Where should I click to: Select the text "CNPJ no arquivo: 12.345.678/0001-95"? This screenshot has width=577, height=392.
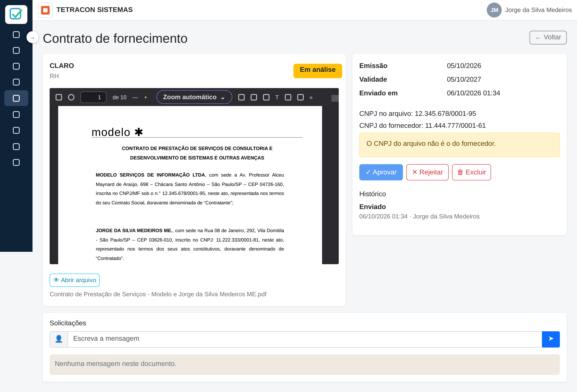tap(417, 114)
